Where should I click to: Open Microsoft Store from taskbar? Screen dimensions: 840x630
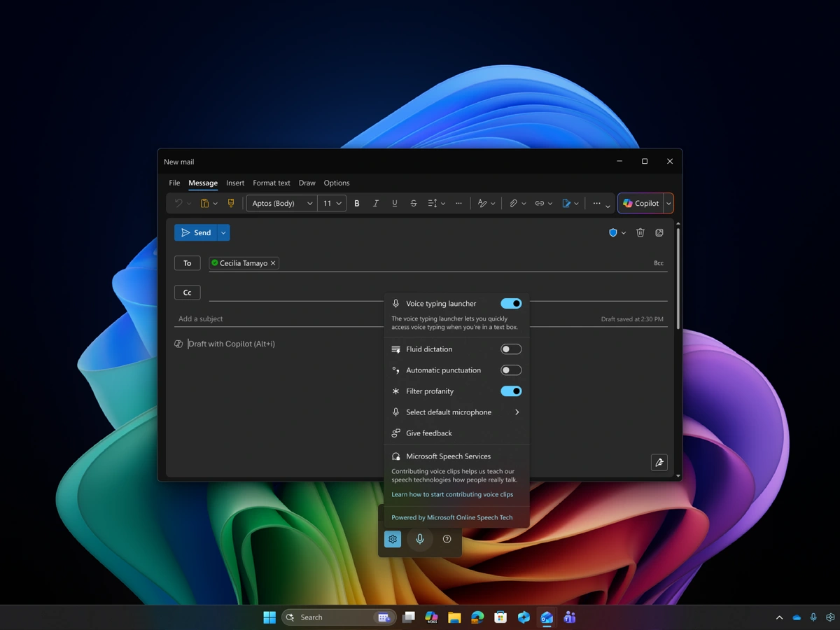click(x=500, y=617)
